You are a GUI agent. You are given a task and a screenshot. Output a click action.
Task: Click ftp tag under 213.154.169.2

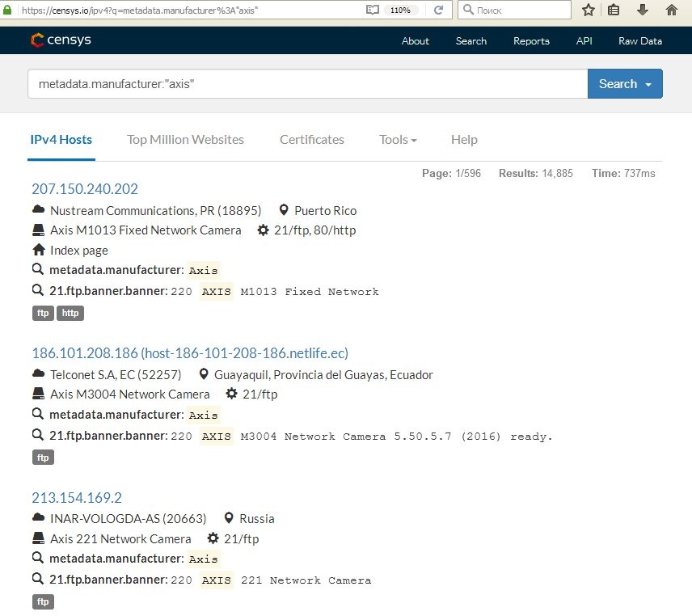[43, 601]
